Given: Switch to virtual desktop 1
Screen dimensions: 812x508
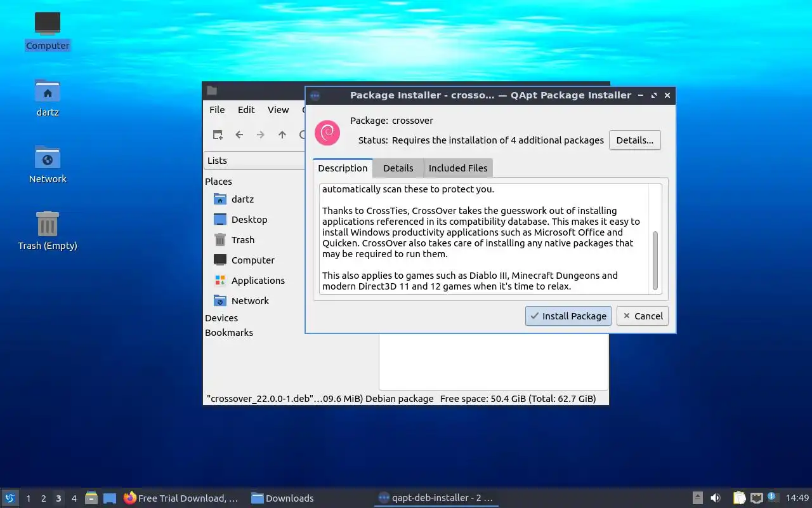Looking at the screenshot, I should [x=28, y=498].
